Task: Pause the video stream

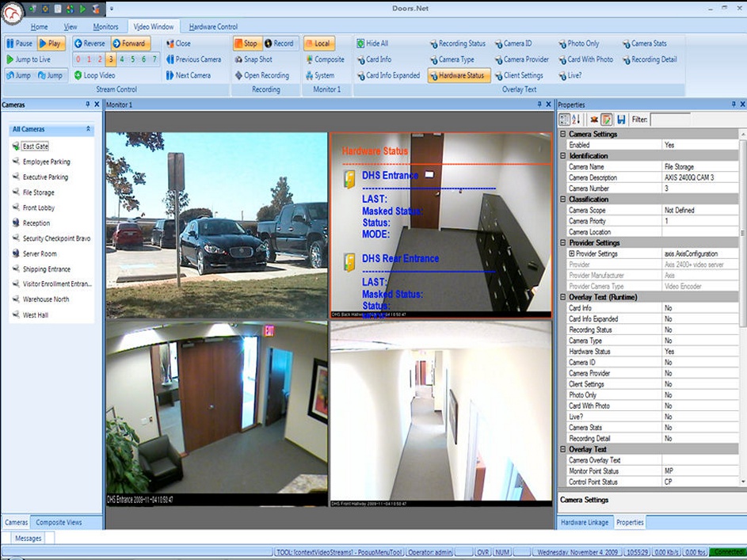Action: 20,44
